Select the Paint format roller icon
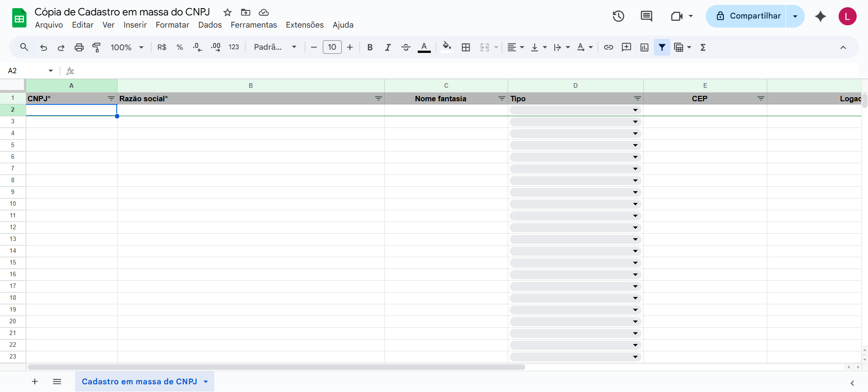 coord(97,47)
